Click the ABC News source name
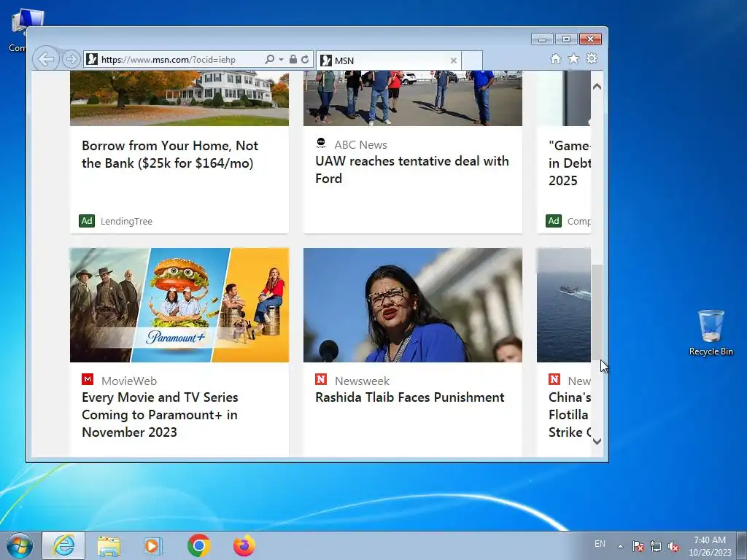Screen dimensions: 747x560 (x=360, y=145)
